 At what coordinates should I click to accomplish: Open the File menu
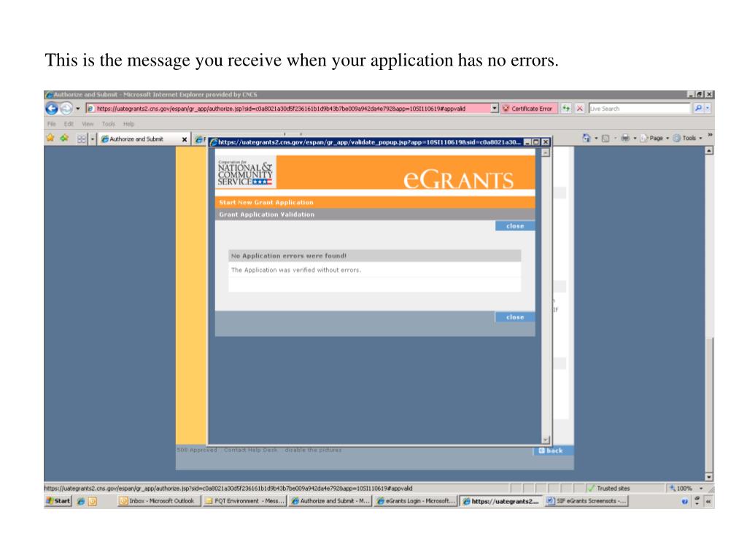click(52, 124)
